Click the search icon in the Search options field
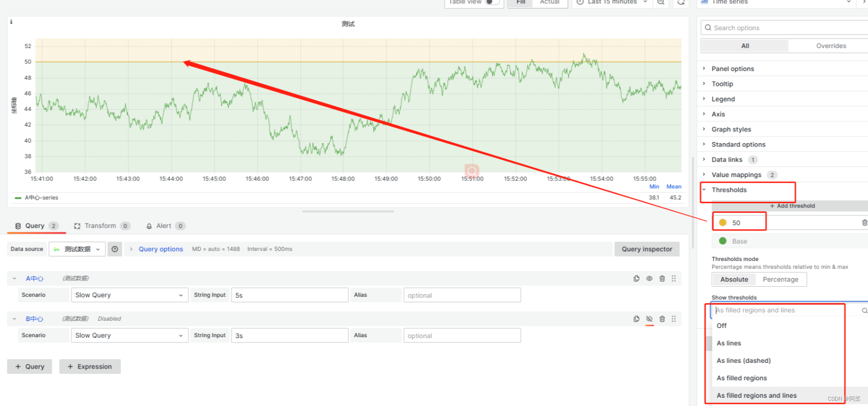 (x=708, y=28)
